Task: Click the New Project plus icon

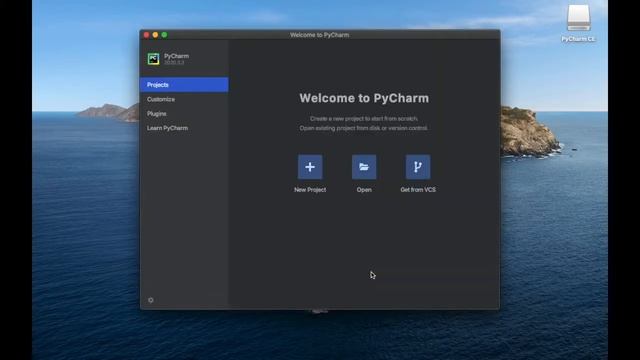Action: pyautogui.click(x=310, y=167)
